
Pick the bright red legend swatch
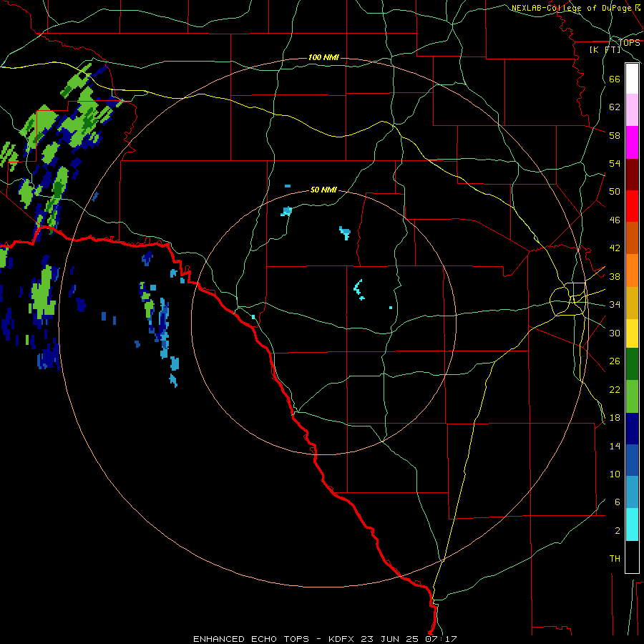[632, 206]
